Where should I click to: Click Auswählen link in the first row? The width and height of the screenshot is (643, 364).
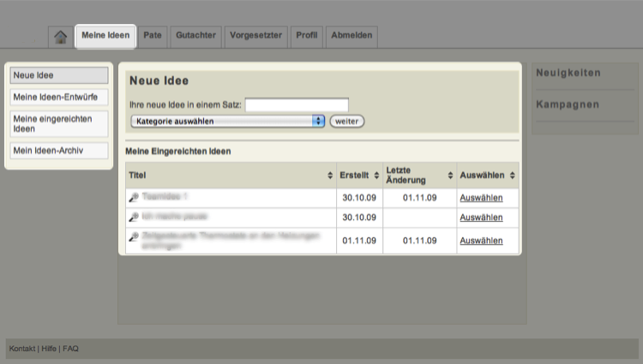(x=481, y=198)
